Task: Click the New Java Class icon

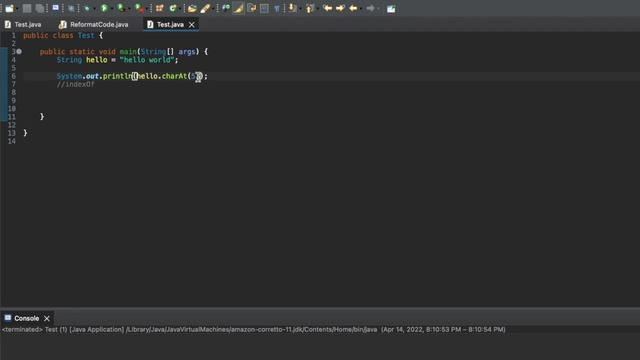Action: click(173, 8)
